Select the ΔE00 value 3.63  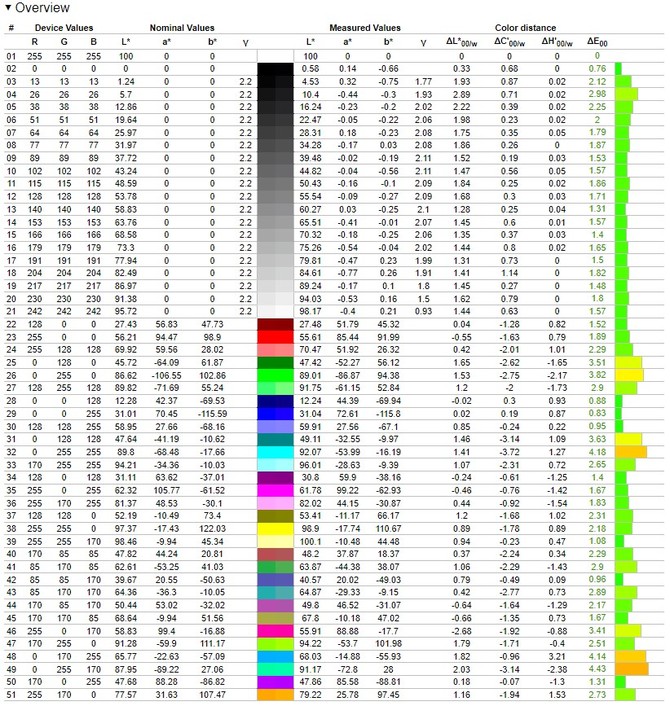597,439
